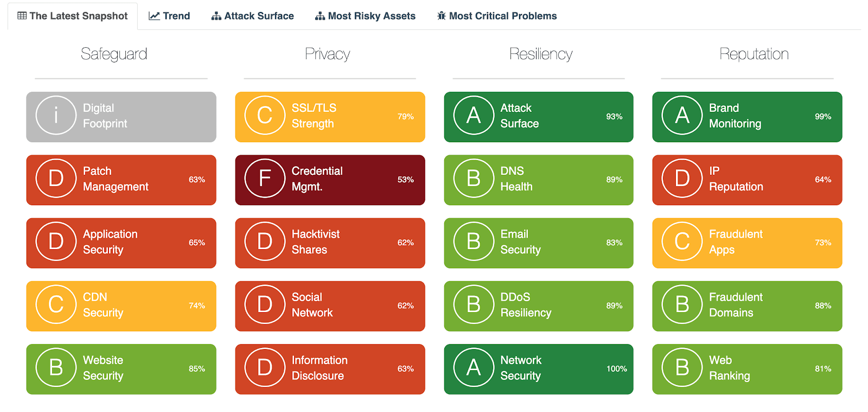The image size is (868, 412).
Task: Open the Hacktivist Shares card label
Action: pyautogui.click(x=315, y=242)
